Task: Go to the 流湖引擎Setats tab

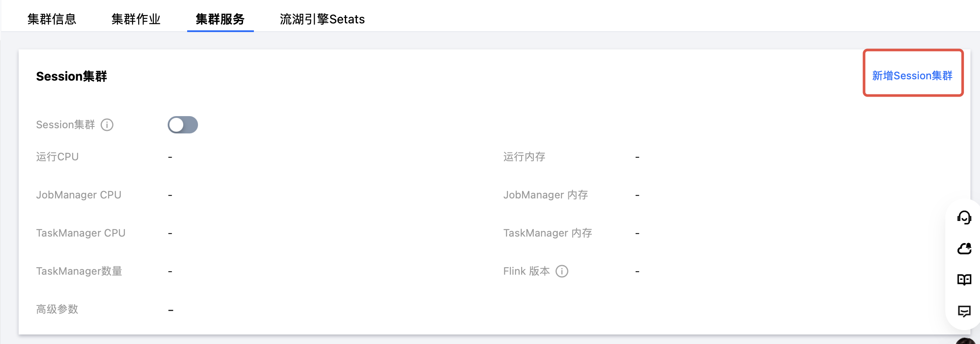Action: 322,19
